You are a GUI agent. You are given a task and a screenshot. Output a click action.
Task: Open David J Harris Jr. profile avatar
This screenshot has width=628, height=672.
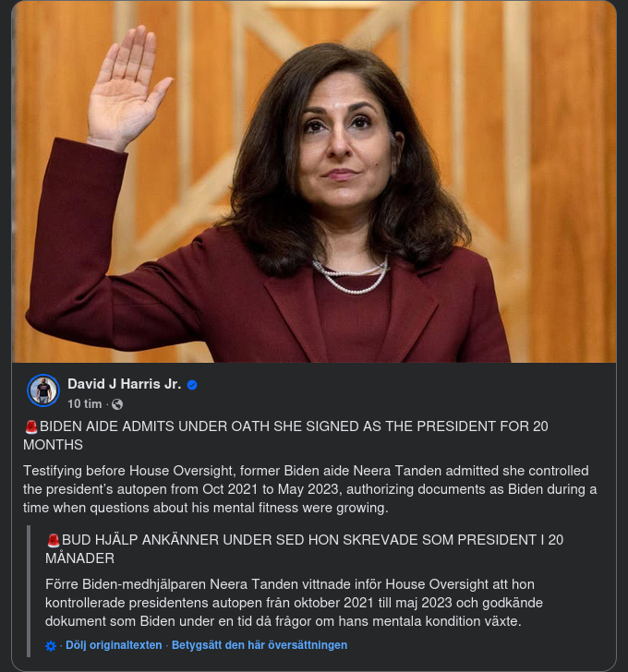pos(43,390)
